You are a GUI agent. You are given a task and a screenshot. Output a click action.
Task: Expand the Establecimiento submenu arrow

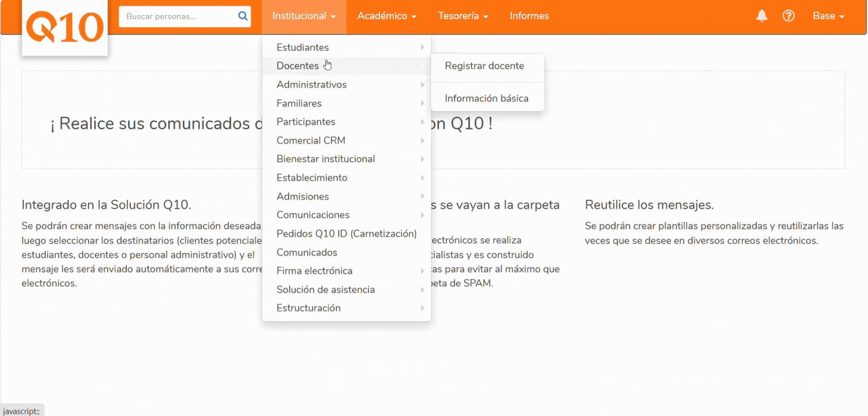click(422, 178)
